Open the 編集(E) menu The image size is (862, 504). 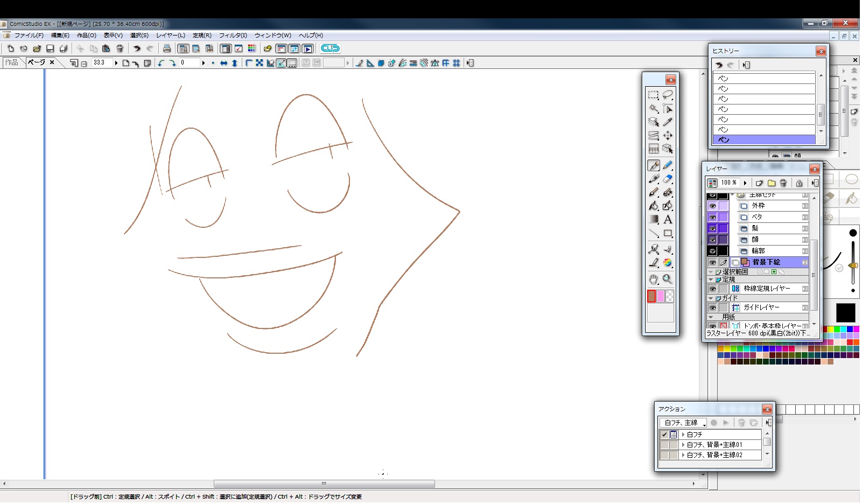click(x=60, y=36)
